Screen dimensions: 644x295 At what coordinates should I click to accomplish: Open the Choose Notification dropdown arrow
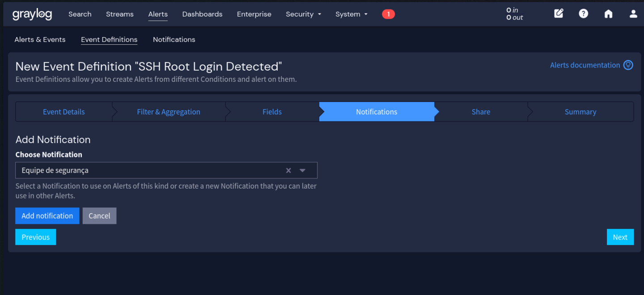pyautogui.click(x=302, y=170)
